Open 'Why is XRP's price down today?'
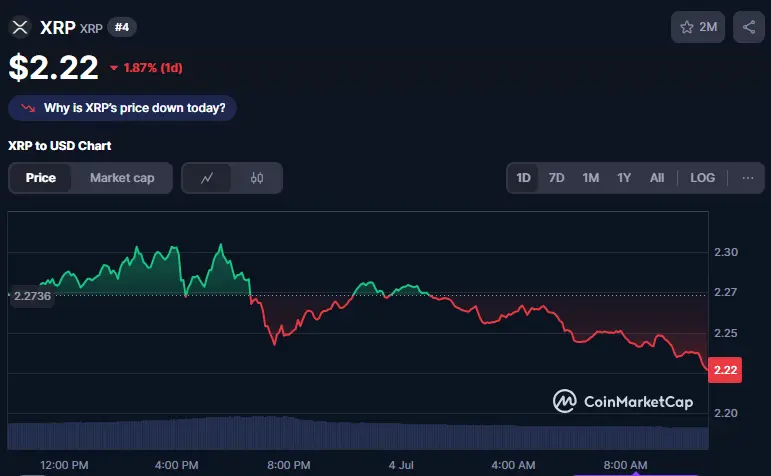771x476 pixels. coord(122,108)
